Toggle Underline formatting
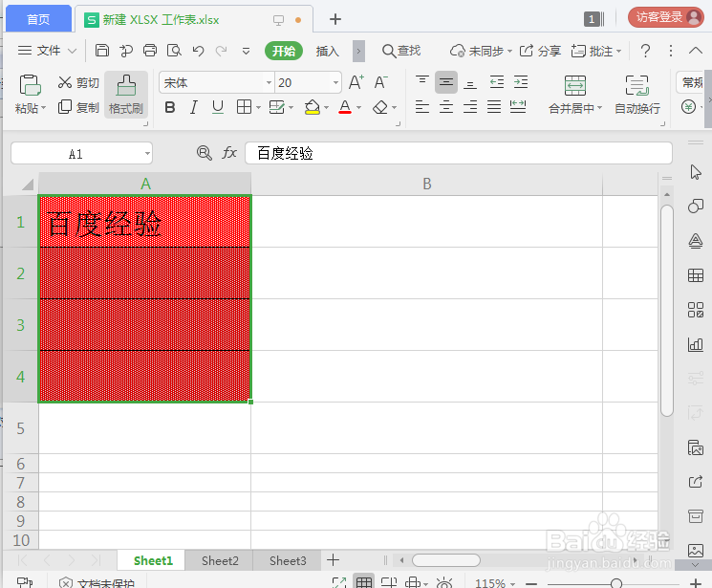This screenshot has height=588, width=712. point(218,107)
